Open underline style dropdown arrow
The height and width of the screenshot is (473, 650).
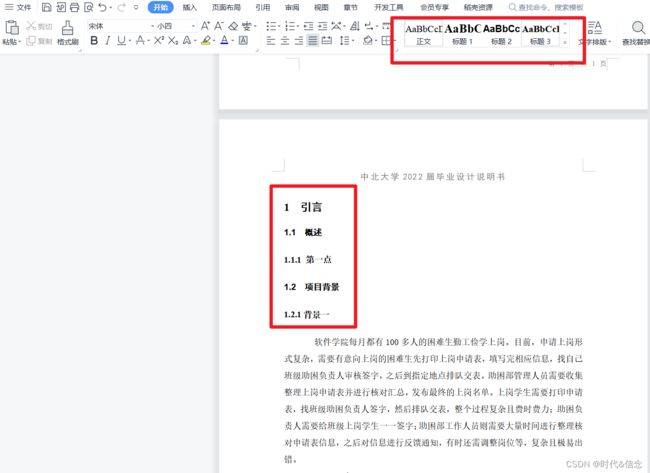point(130,41)
